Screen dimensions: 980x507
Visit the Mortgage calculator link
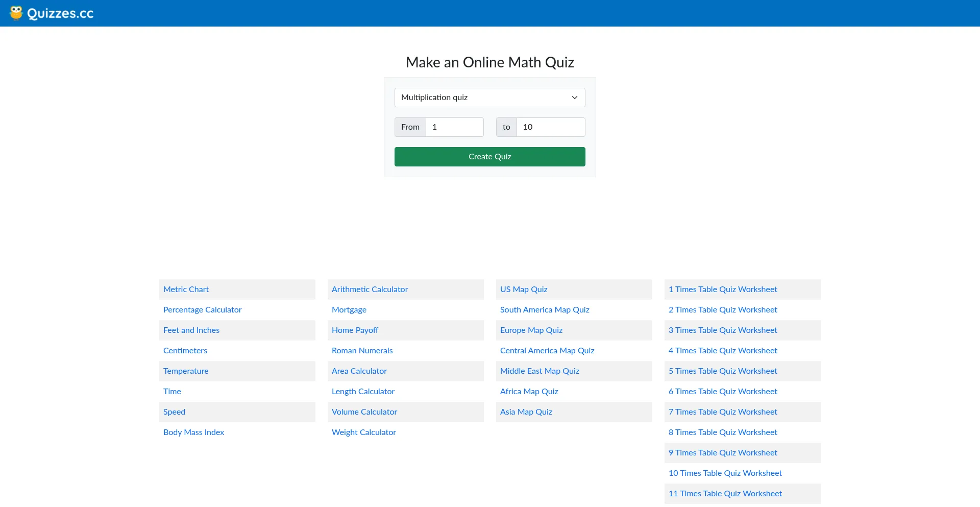pos(349,310)
